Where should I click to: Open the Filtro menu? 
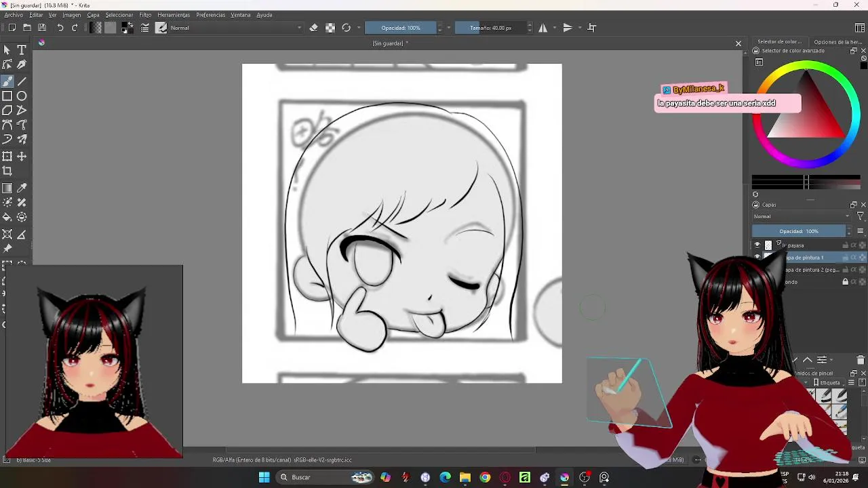point(145,15)
